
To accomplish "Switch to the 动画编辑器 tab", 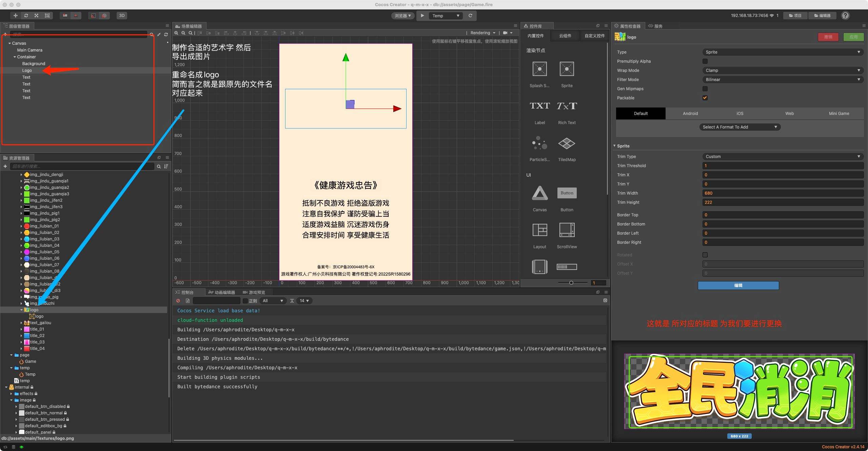I will [222, 292].
